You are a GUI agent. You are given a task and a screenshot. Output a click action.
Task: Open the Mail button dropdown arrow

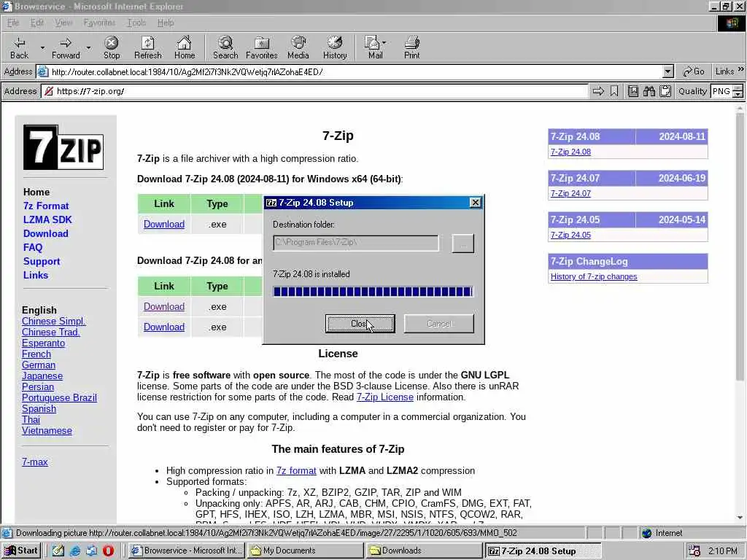[x=384, y=43]
